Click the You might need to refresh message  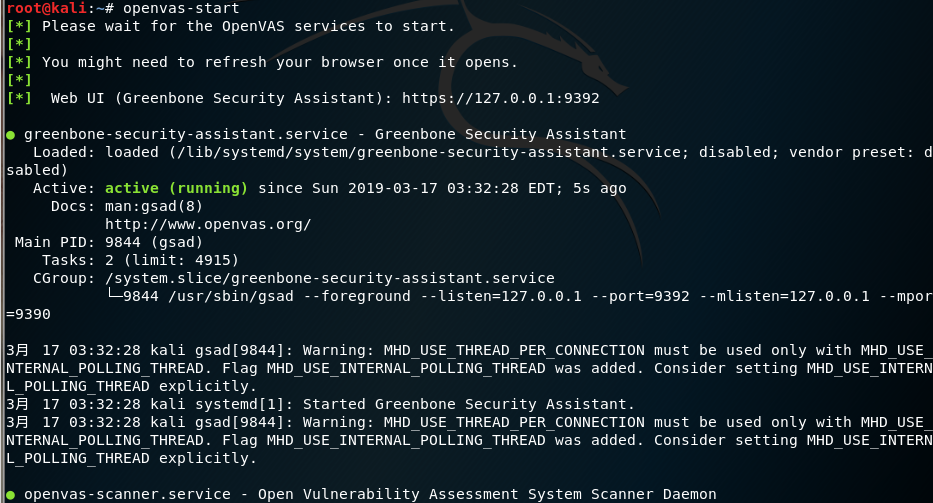click(x=280, y=62)
